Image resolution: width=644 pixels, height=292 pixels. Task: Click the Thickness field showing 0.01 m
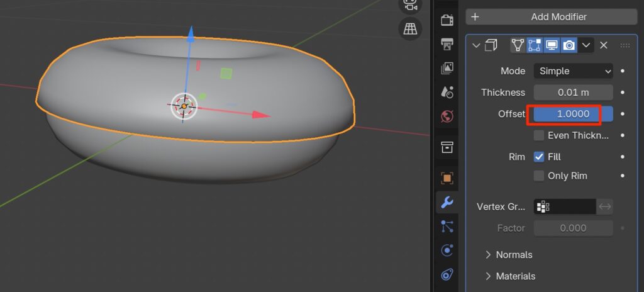(x=573, y=93)
